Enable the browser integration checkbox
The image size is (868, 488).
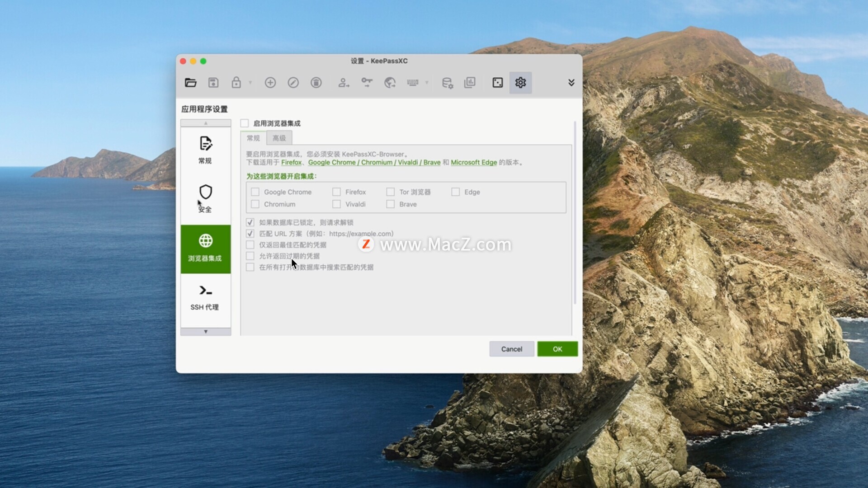pyautogui.click(x=245, y=123)
